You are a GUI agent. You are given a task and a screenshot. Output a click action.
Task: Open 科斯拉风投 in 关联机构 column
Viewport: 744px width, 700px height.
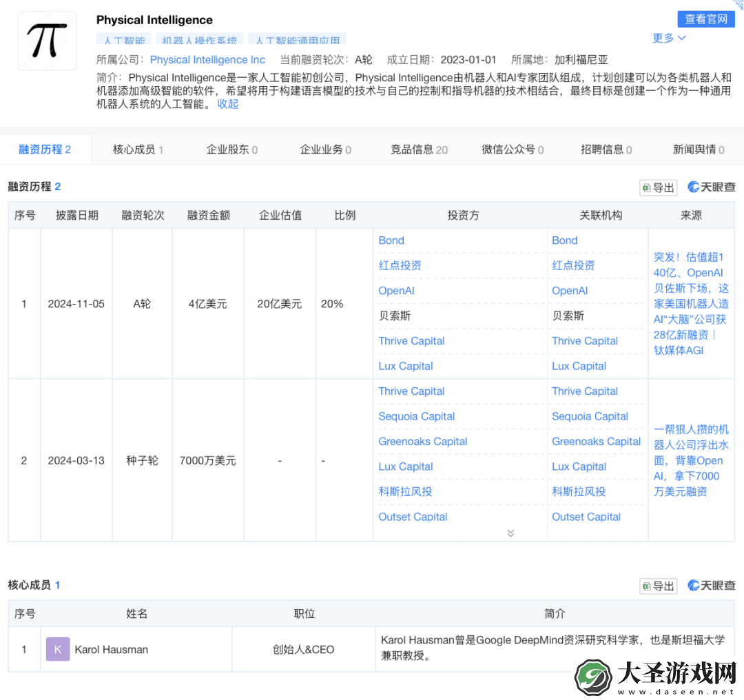coord(579,492)
